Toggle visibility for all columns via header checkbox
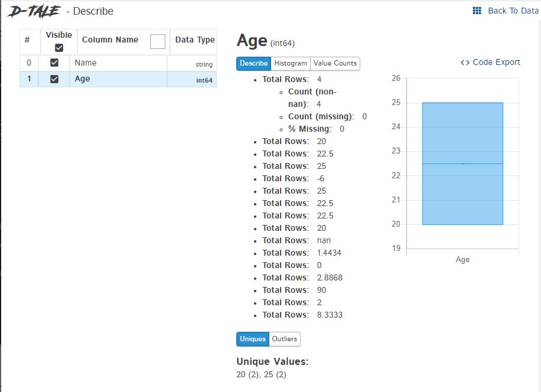Viewport: 541px width, 392px height. tap(58, 47)
